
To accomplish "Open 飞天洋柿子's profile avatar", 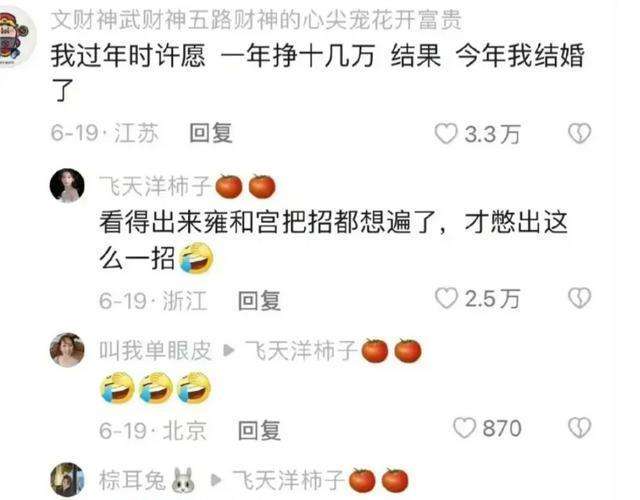I will 67,185.
